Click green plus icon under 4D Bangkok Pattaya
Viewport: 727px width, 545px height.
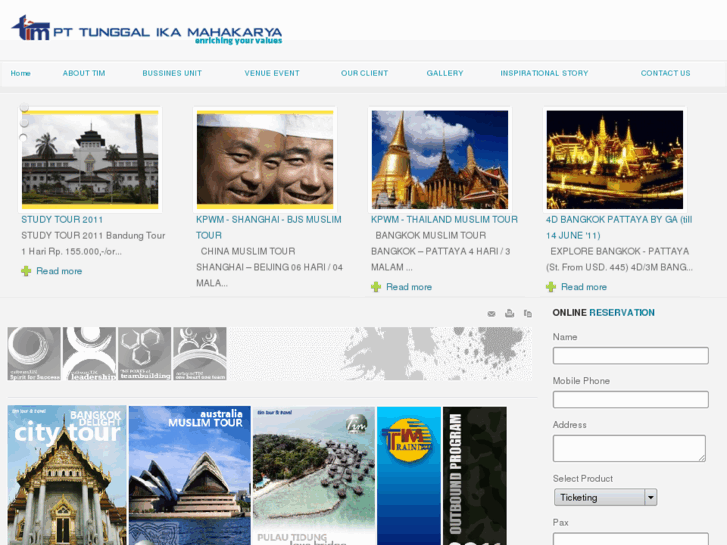coord(551,287)
